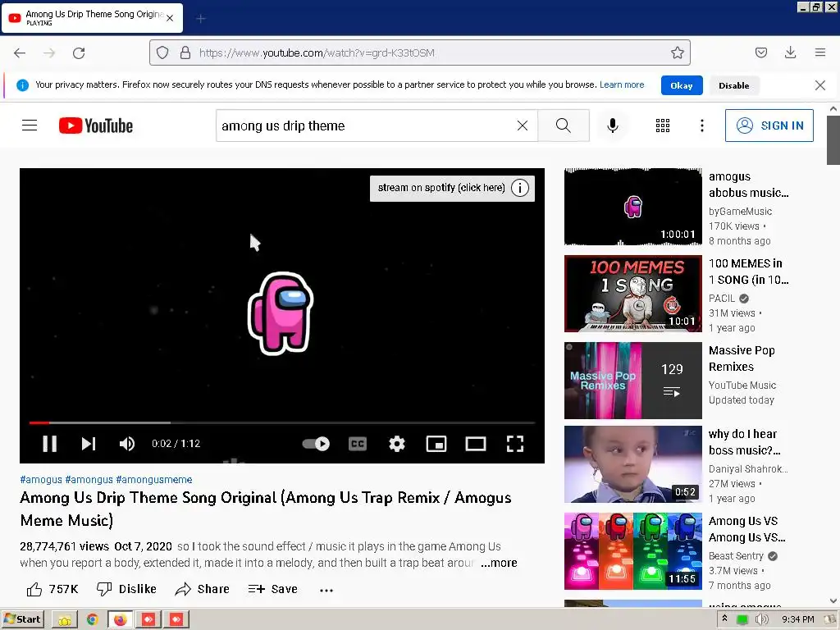Go to YouTube home via logo
The width and height of the screenshot is (840, 630).
(96, 126)
